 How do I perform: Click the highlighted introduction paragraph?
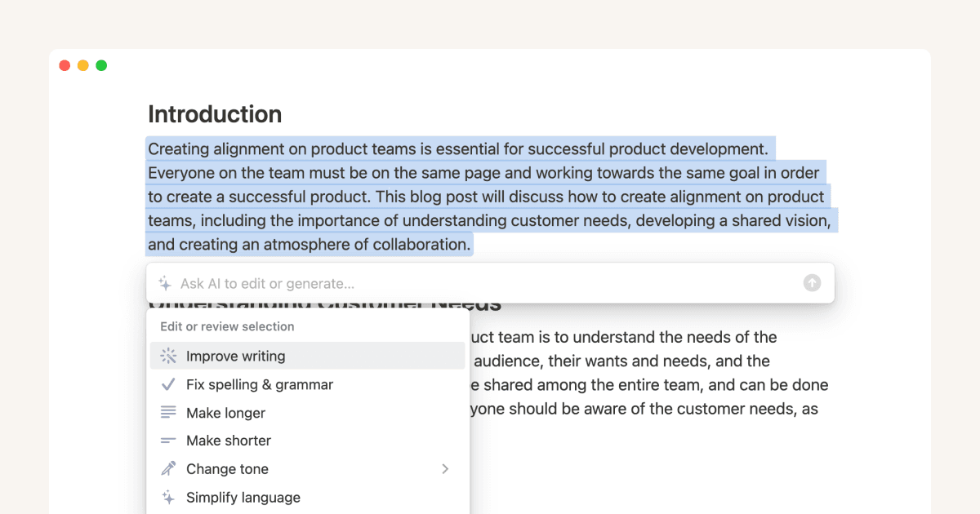click(490, 196)
